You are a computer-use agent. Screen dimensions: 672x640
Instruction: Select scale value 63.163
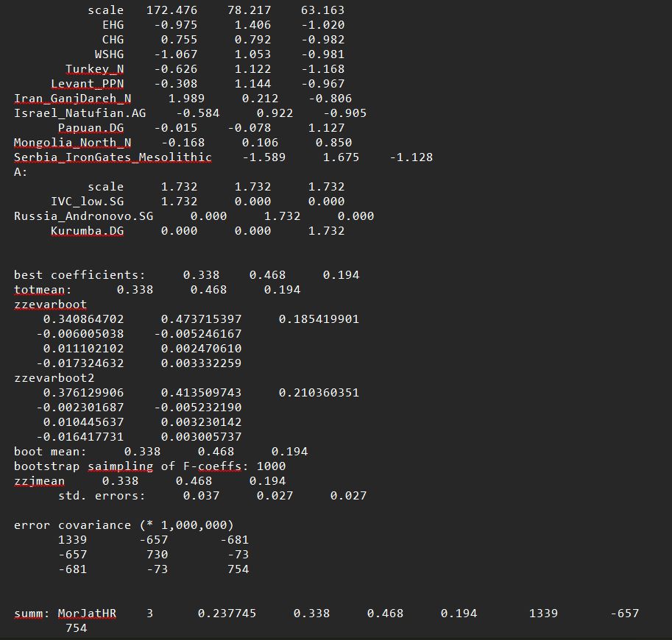click(x=322, y=10)
